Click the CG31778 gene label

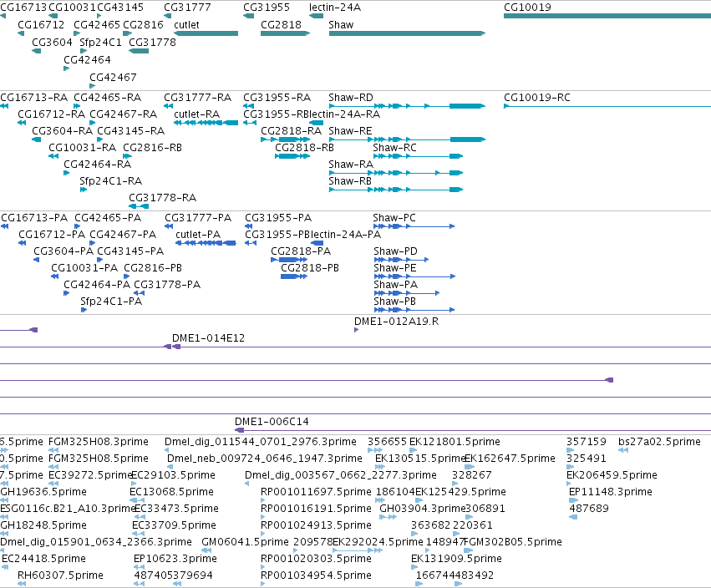click(x=152, y=42)
